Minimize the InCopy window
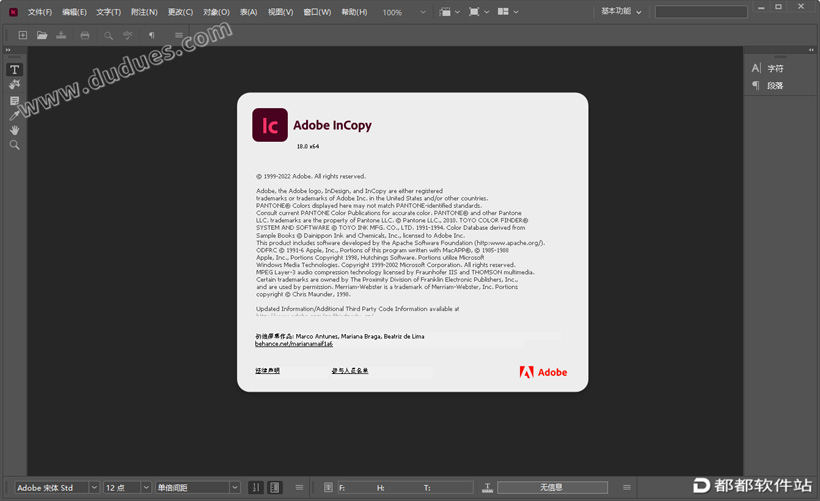Viewport: 820px width, 501px height. [x=761, y=7]
